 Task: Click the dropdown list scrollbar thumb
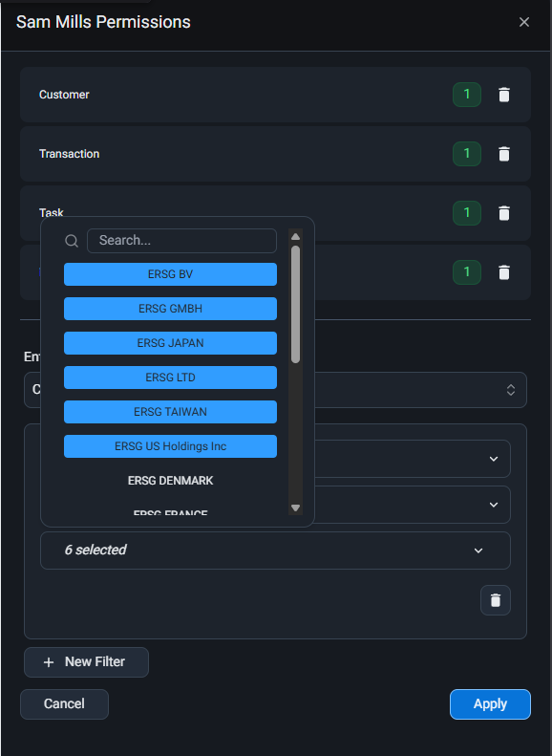pyautogui.click(x=296, y=304)
